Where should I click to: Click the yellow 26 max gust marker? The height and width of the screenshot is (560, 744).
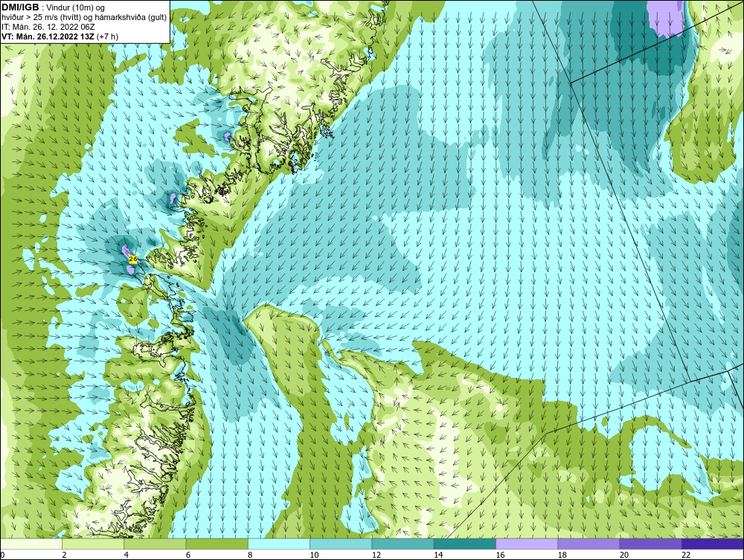click(x=133, y=259)
